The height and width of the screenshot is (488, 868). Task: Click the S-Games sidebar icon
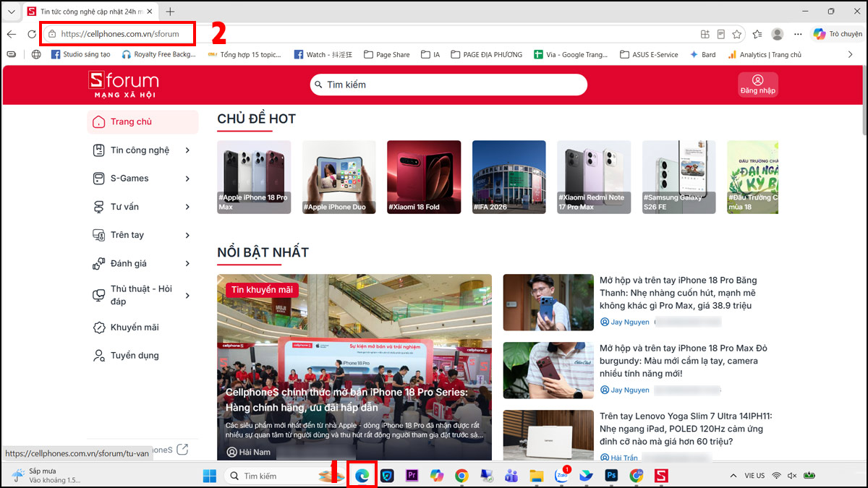coord(99,179)
